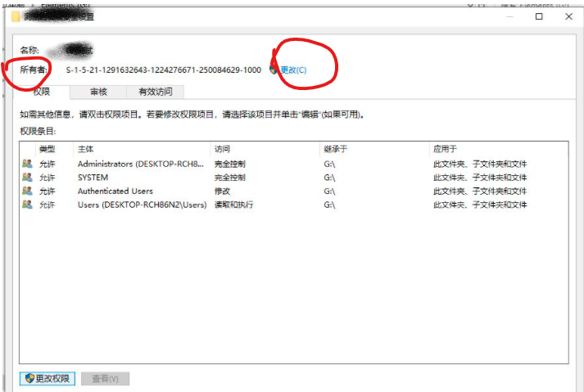Click the user group icon in Users row
Viewport: 584px width, 392px height.
point(27,205)
